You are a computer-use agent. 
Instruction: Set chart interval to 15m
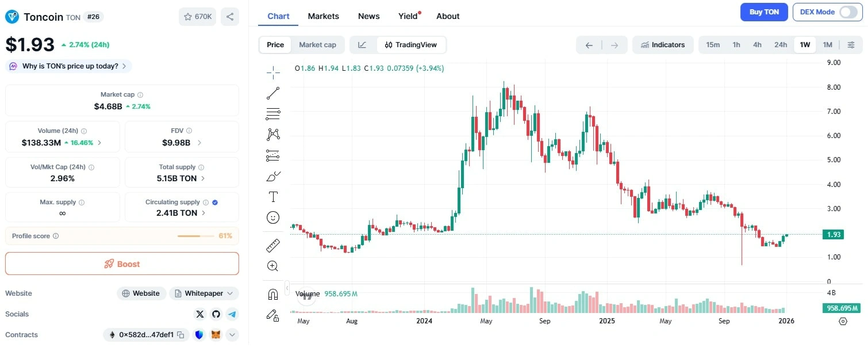tap(713, 45)
